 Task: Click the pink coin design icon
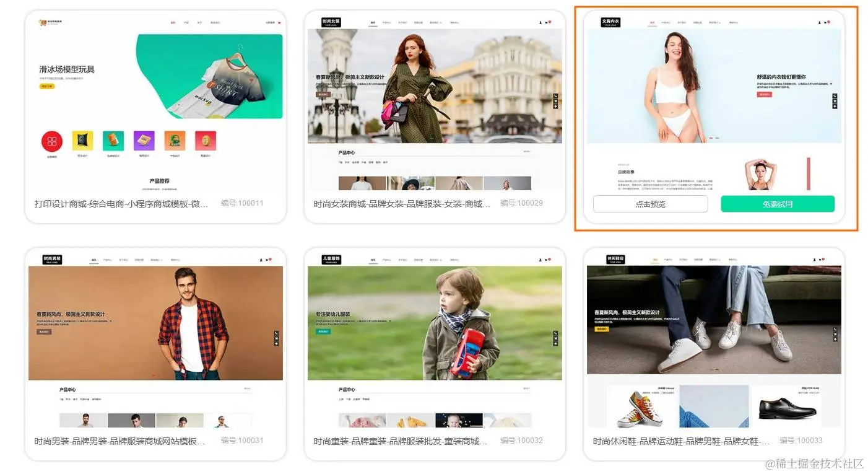click(206, 141)
